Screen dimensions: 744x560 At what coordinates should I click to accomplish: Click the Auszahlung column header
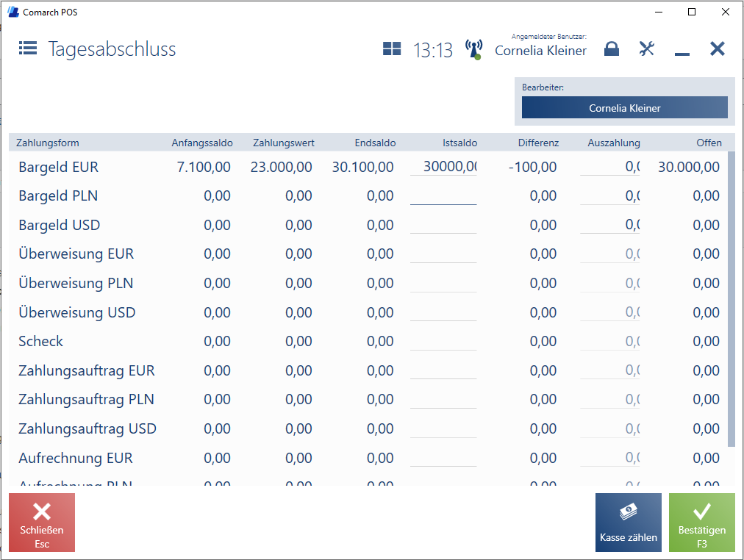click(x=614, y=143)
